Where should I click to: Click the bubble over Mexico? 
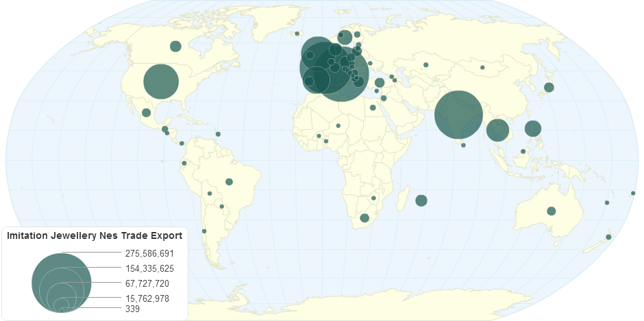pos(146,113)
